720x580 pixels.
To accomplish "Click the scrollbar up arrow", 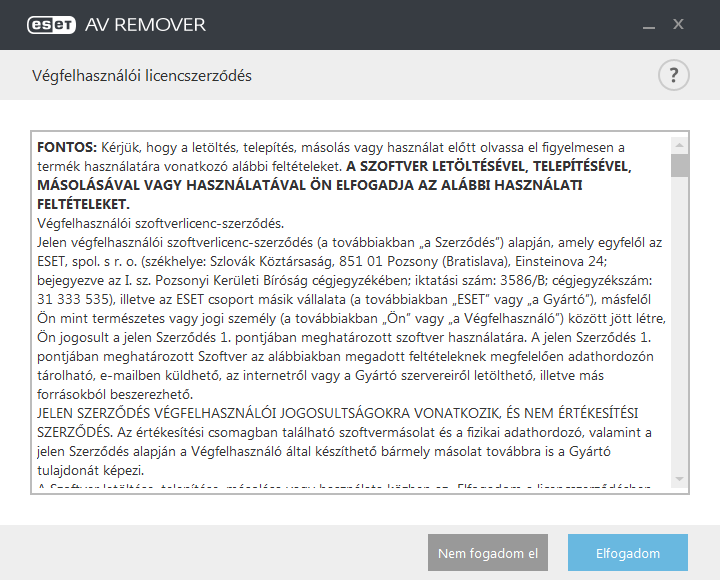I will tap(680, 146).
